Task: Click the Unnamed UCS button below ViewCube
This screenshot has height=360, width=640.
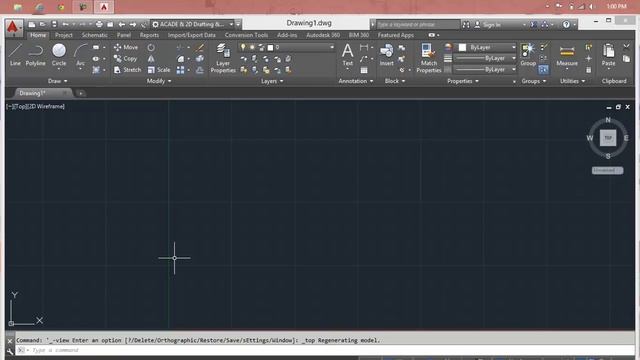Action: 607,170
